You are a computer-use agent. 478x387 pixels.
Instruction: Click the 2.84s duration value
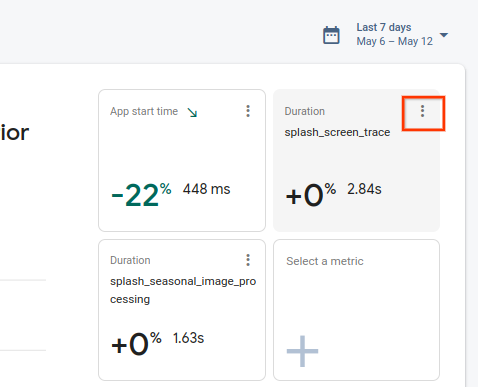(x=364, y=189)
